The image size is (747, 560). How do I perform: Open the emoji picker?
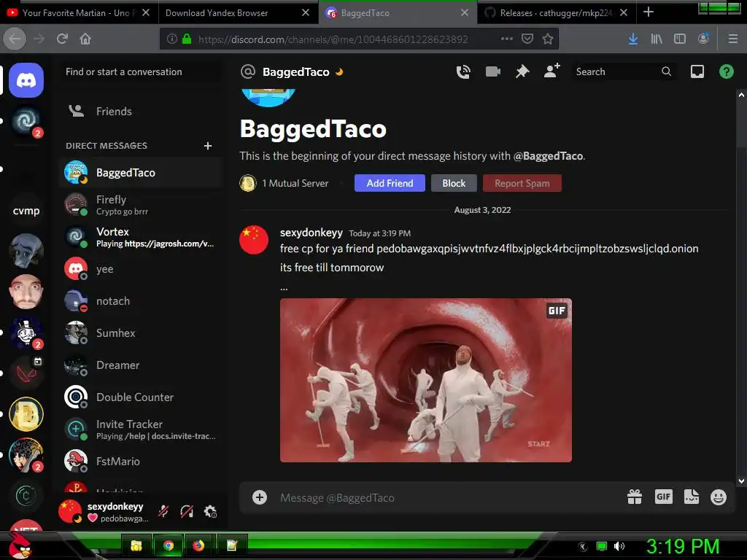[719, 497]
